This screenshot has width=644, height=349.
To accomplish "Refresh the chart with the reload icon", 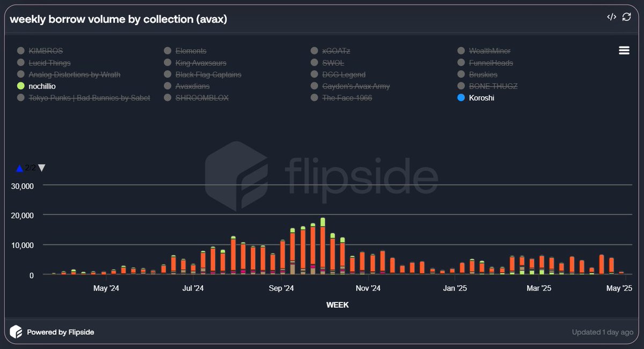I will pyautogui.click(x=626, y=17).
